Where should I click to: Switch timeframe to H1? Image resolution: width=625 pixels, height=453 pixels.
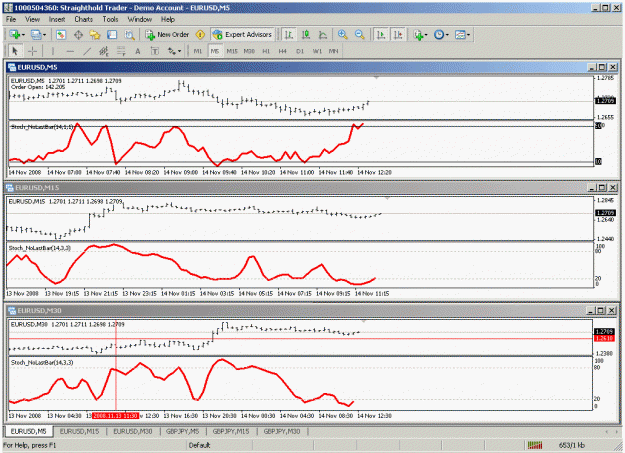[x=266, y=51]
